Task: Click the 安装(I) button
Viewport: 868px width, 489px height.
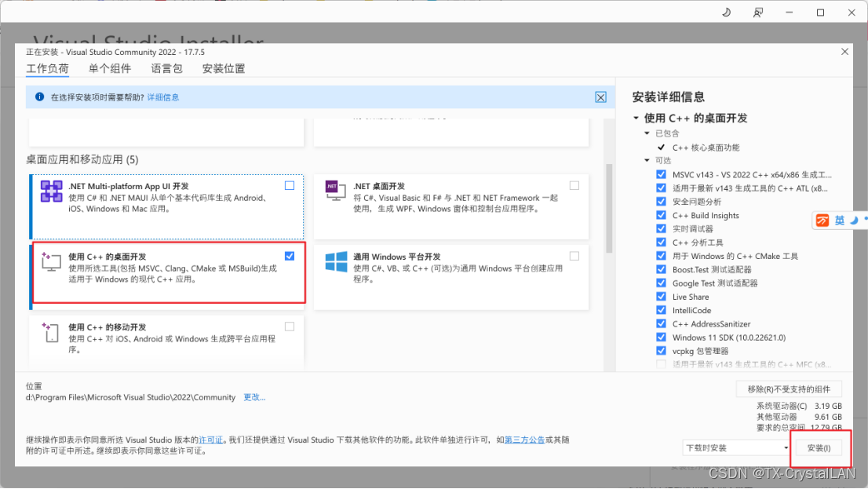Action: pyautogui.click(x=819, y=447)
